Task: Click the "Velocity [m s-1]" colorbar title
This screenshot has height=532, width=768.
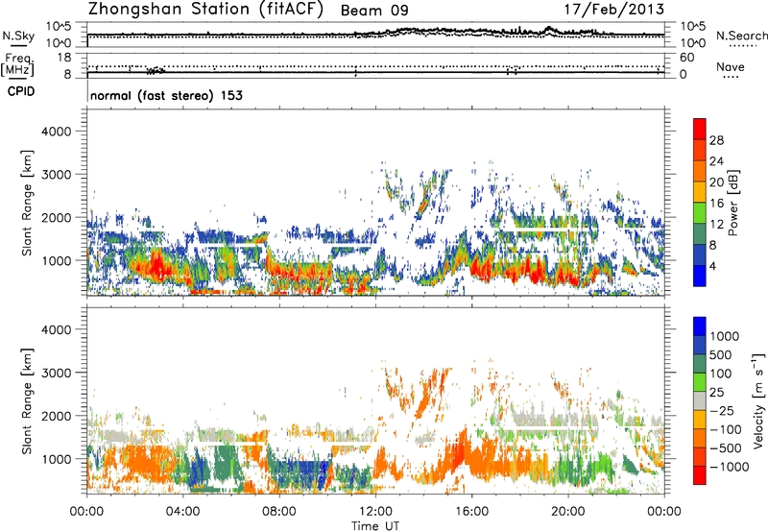Action: tap(758, 400)
